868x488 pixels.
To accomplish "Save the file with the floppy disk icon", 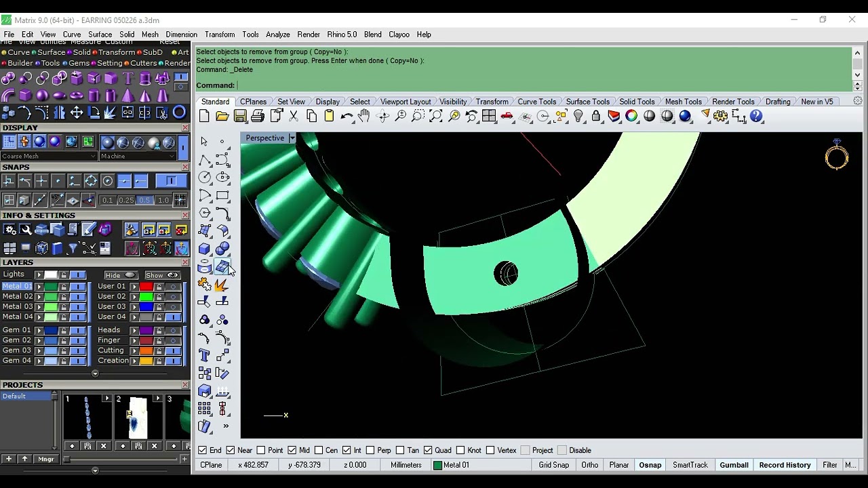I will [x=240, y=117].
